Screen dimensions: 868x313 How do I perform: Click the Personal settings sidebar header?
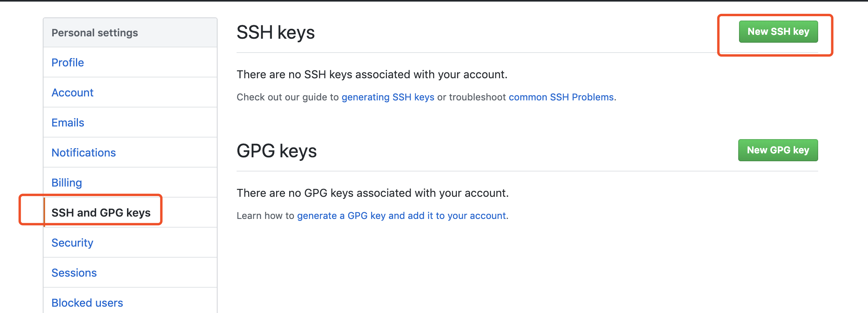[95, 33]
